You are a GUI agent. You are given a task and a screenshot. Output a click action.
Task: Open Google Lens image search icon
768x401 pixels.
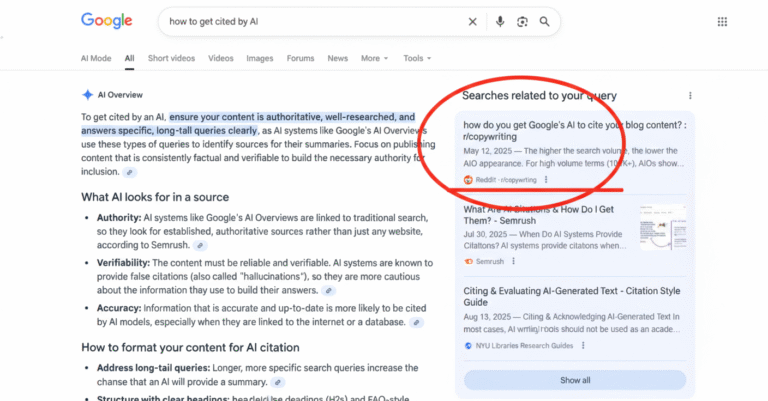[x=522, y=22]
